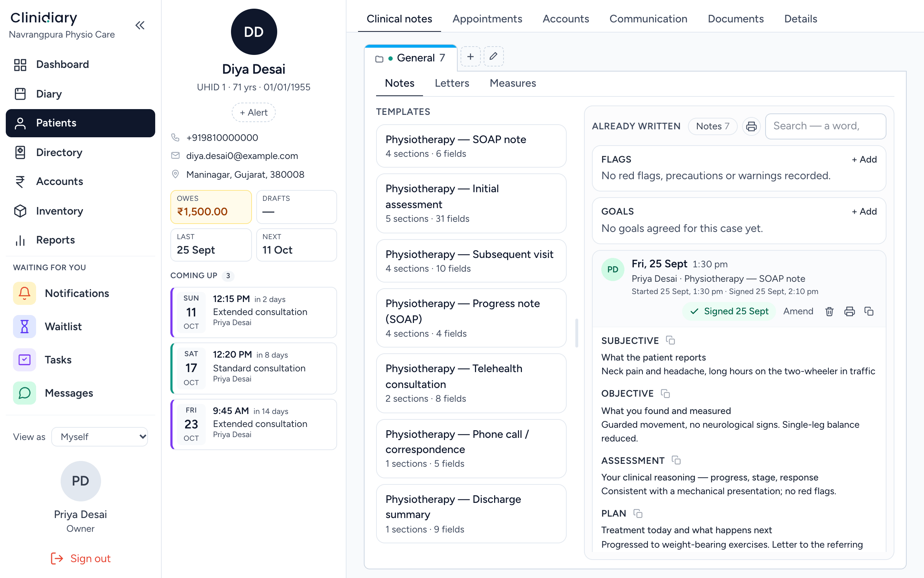Sign out of Clinidiary
The width and height of the screenshot is (924, 578).
coord(80,558)
